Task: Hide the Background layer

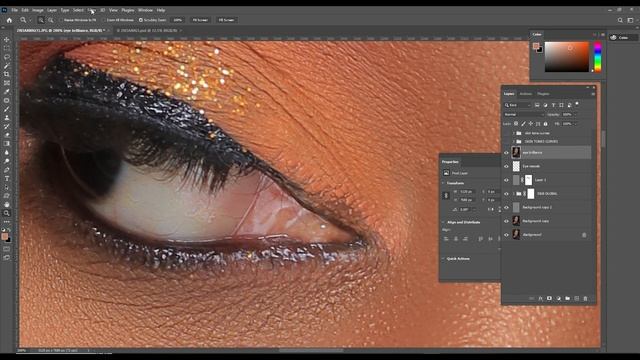Action: [x=506, y=235]
